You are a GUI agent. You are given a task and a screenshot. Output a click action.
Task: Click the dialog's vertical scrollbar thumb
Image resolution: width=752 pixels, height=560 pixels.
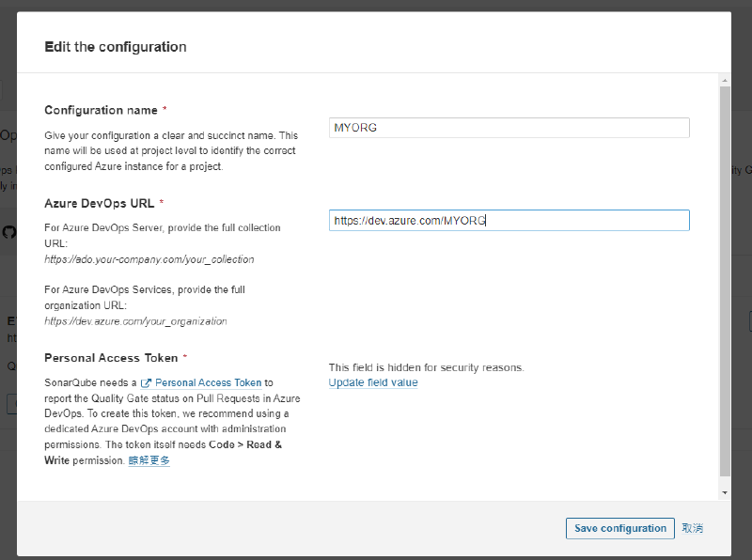[x=725, y=282]
